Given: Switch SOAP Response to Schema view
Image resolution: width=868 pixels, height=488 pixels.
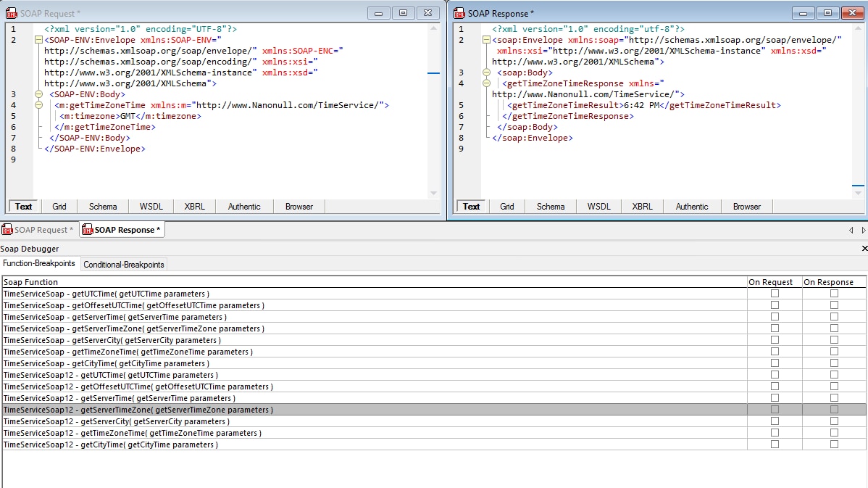Looking at the screenshot, I should [551, 207].
